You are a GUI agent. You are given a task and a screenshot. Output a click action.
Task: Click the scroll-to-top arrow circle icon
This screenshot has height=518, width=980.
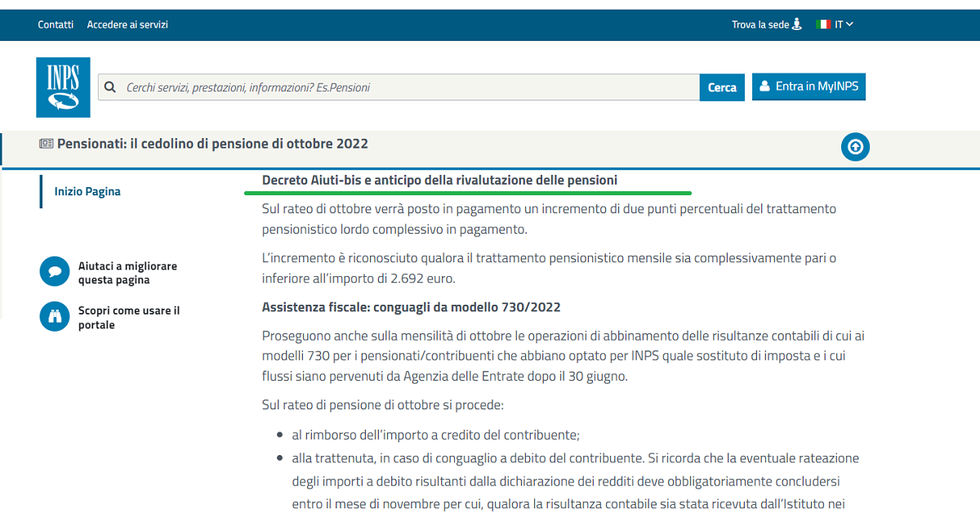click(855, 147)
